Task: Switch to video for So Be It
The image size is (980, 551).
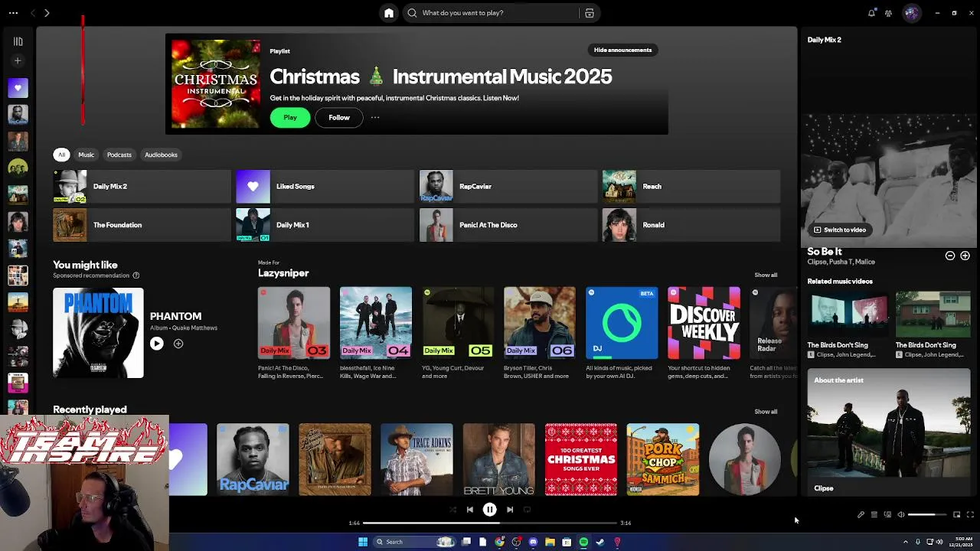Action: click(840, 230)
